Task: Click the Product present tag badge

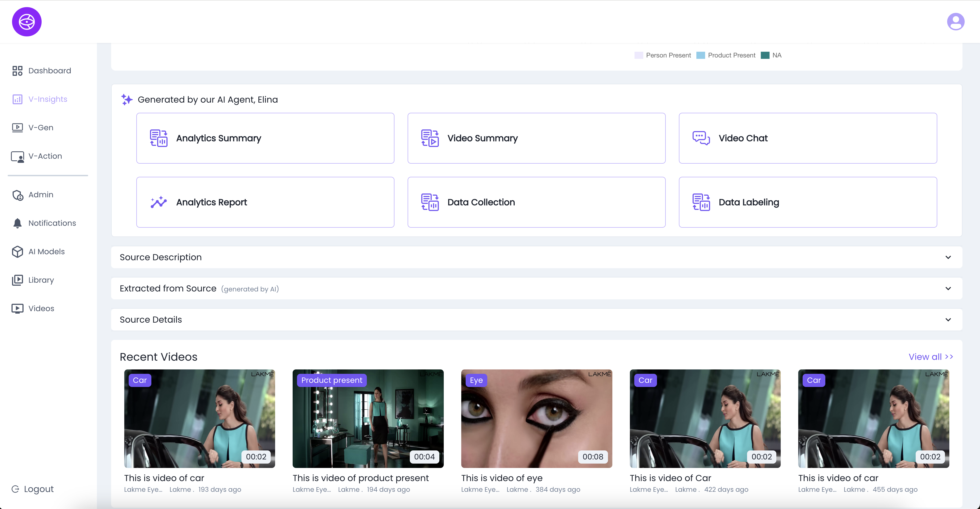Action: point(332,380)
